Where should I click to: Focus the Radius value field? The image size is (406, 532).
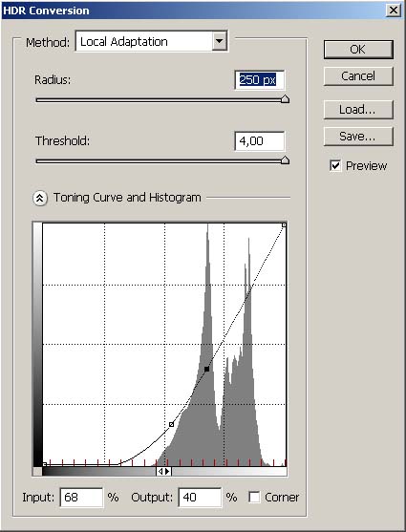[260, 80]
